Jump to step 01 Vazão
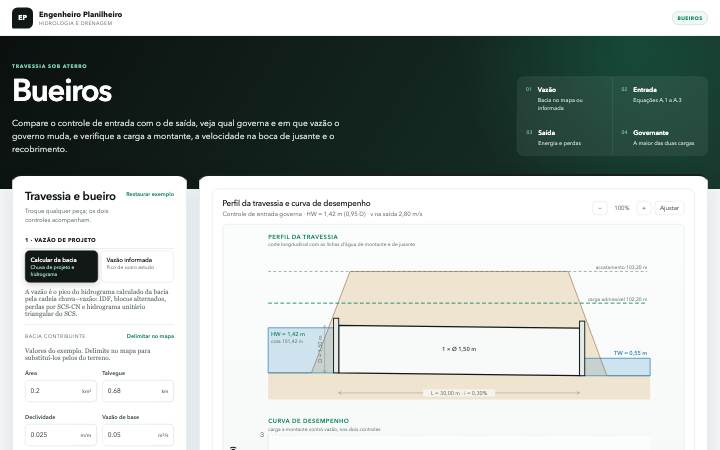720x450 pixels. pyautogui.click(x=564, y=98)
